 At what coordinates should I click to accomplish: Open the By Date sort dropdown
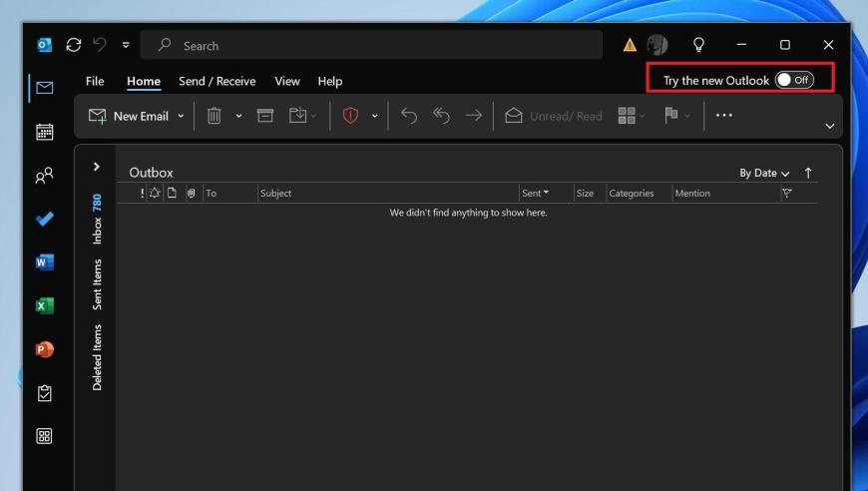click(x=764, y=174)
